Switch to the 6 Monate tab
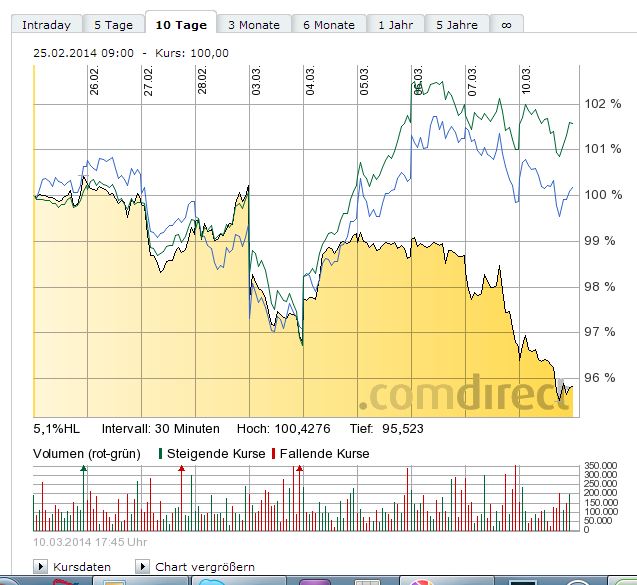 tap(328, 25)
